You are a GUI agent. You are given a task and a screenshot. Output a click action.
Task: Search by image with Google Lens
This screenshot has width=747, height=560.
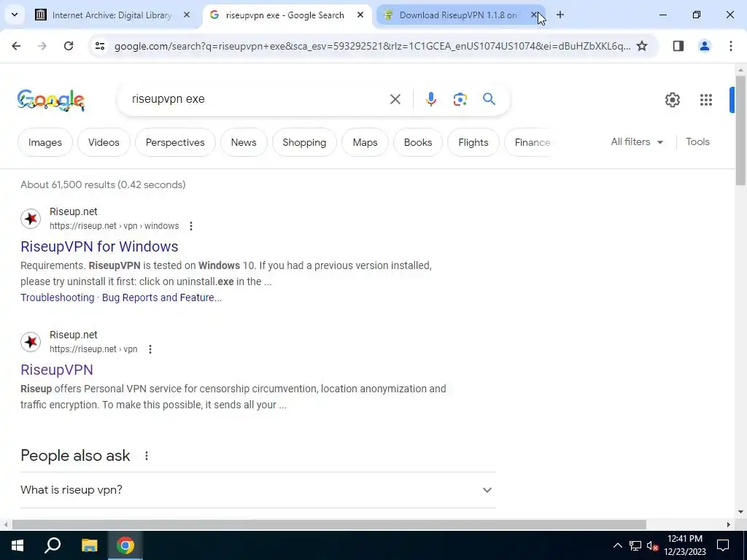(x=460, y=99)
